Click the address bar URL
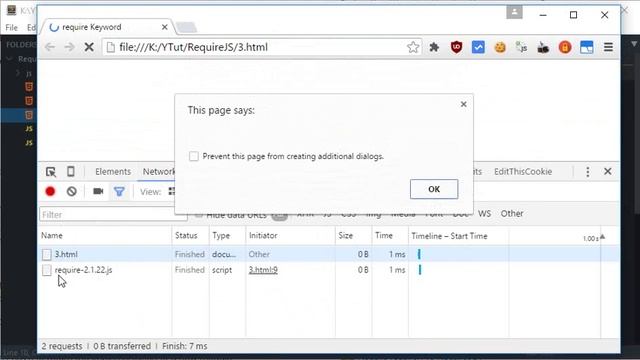This screenshot has width=640, height=360. click(x=193, y=47)
